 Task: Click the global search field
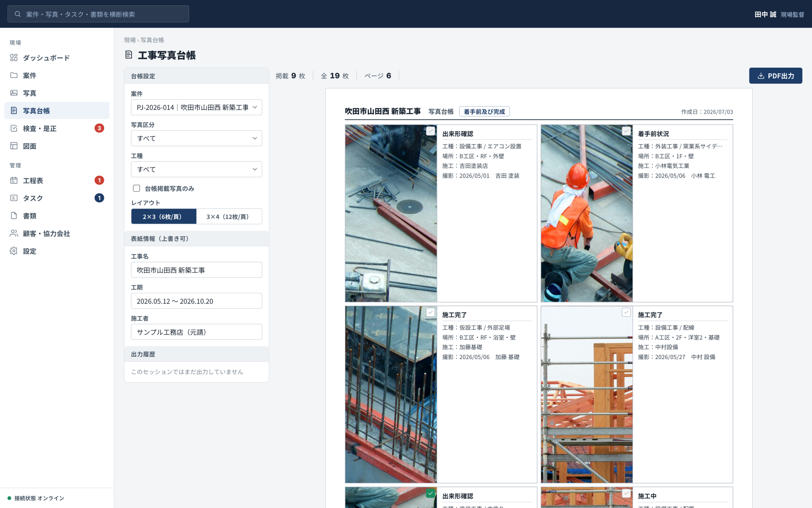point(98,14)
